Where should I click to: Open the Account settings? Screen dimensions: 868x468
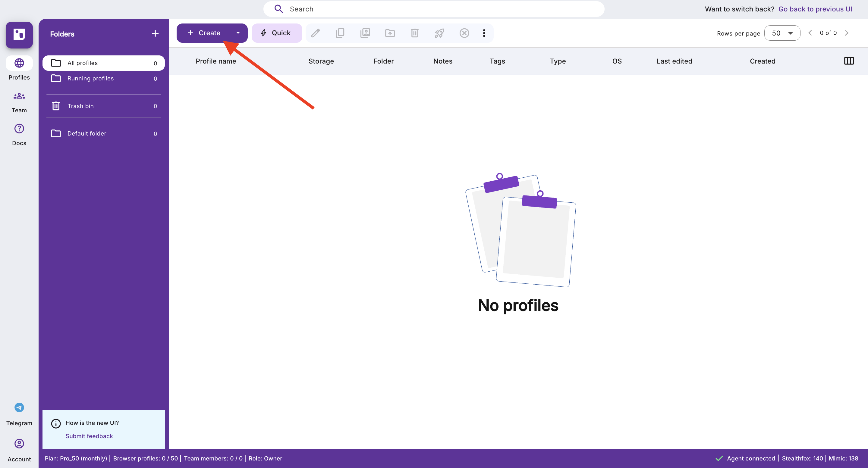coord(19,451)
